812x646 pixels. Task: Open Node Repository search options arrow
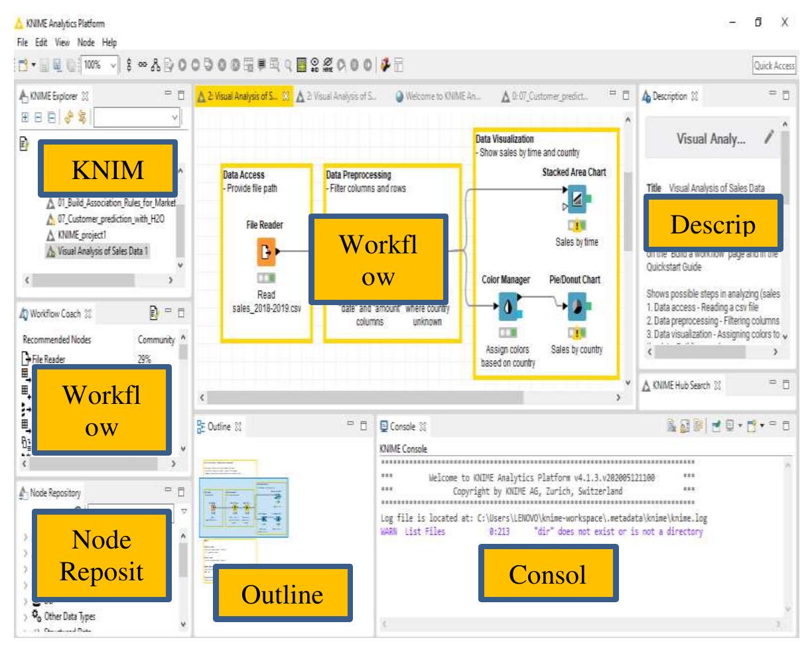184,511
